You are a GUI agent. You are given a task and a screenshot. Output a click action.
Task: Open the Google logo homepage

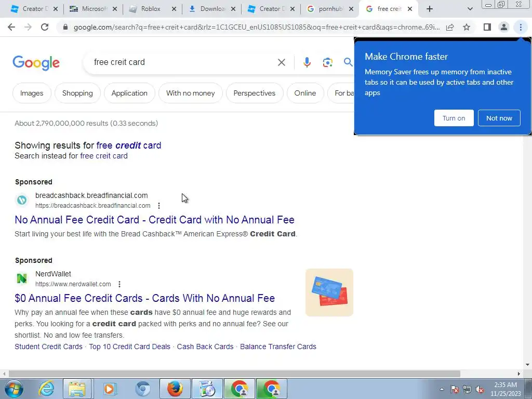point(36,63)
